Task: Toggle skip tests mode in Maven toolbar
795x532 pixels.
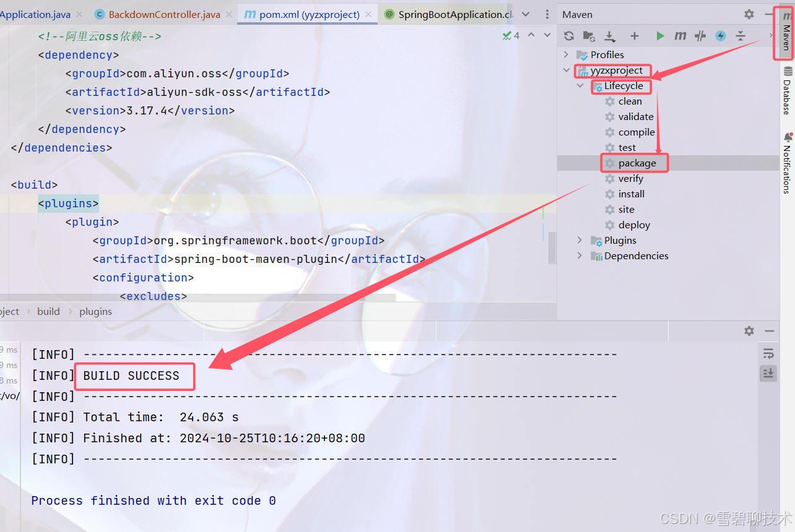Action: click(x=700, y=36)
